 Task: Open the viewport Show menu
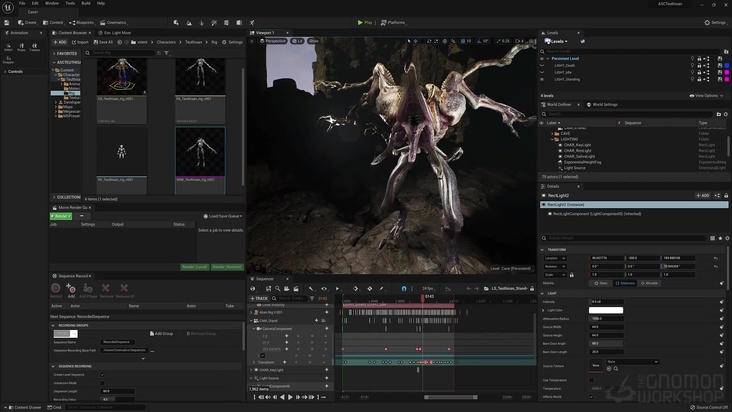313,41
